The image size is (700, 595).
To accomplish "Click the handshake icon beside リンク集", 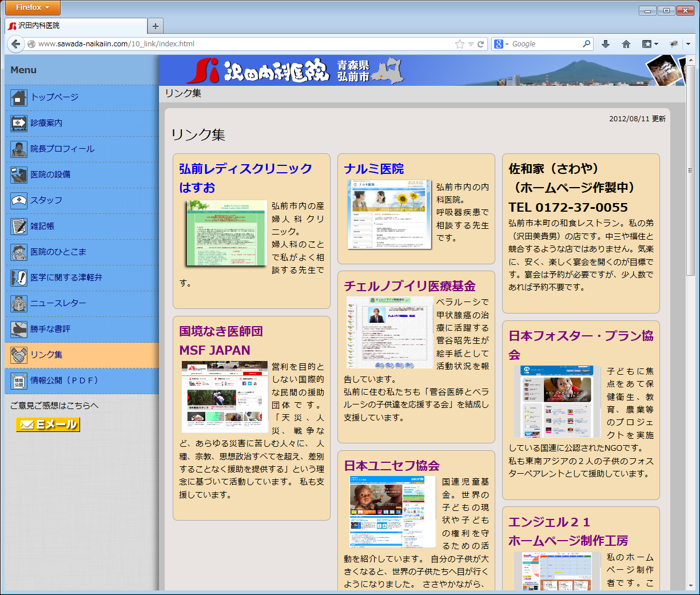I will [x=19, y=355].
